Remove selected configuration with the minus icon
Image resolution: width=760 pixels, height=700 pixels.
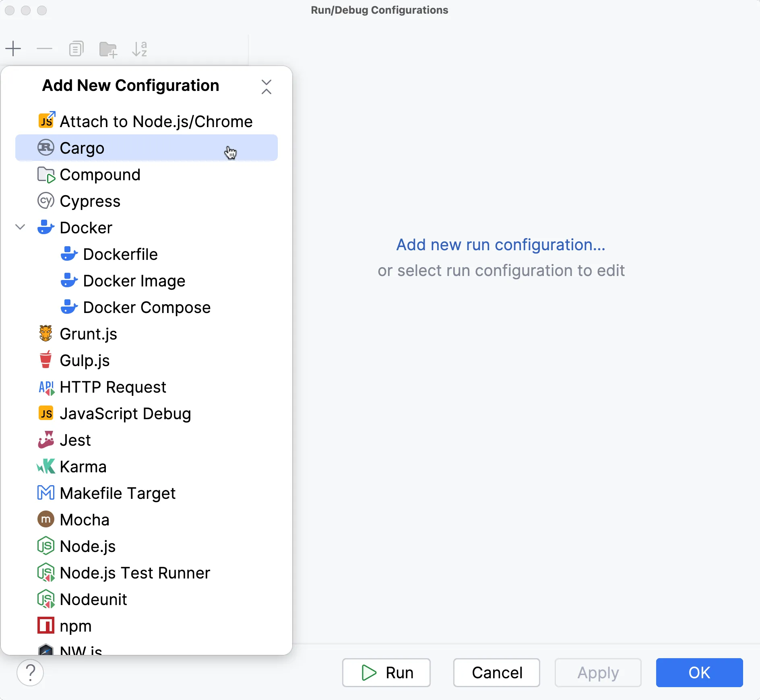tap(44, 49)
